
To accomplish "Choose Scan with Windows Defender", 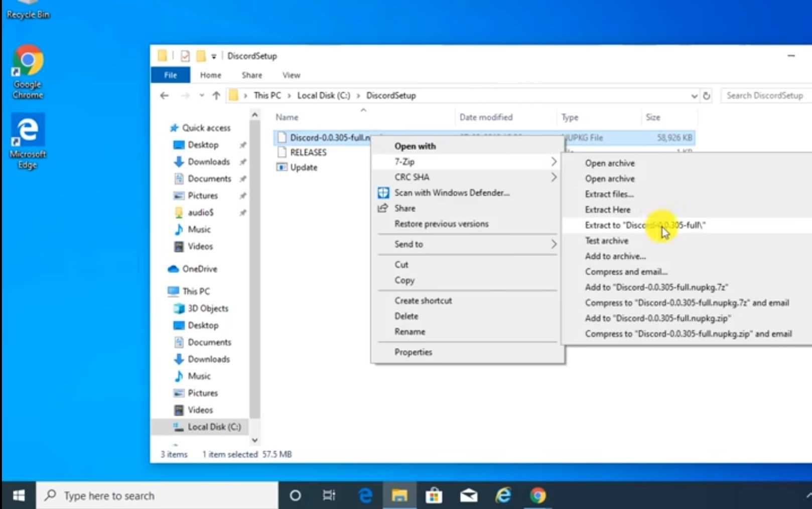I will click(x=467, y=193).
